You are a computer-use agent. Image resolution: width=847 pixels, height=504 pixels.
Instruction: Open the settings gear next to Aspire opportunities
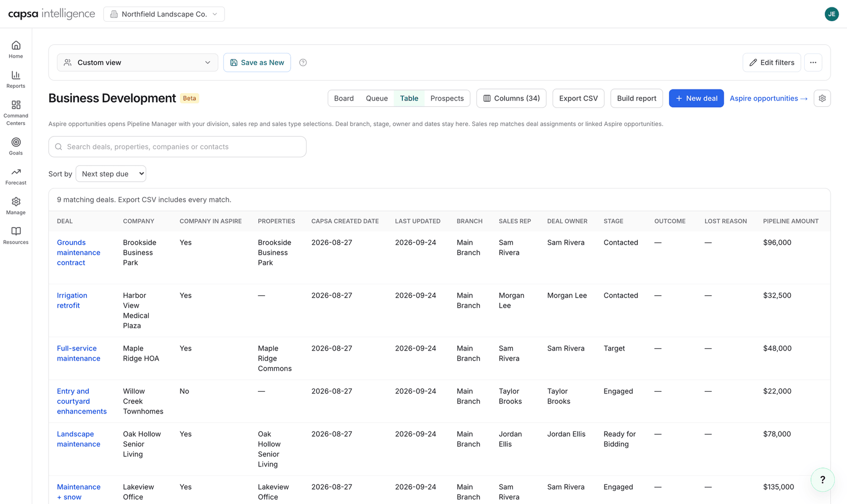822,98
